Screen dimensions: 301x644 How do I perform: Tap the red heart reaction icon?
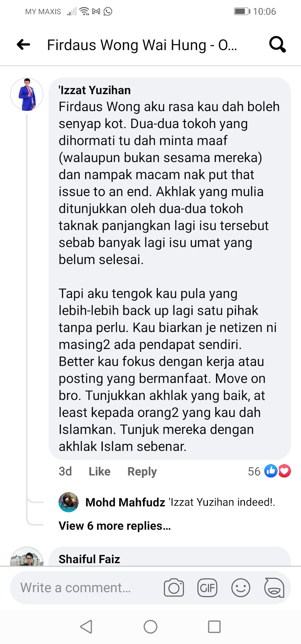(284, 471)
